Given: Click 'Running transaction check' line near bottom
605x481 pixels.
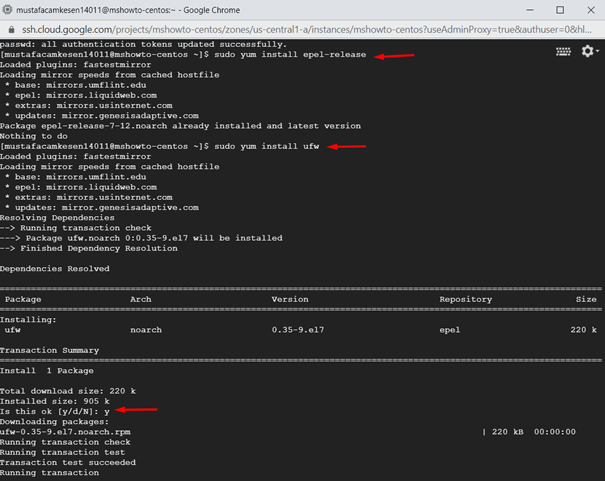Looking at the screenshot, I should coord(65,442).
